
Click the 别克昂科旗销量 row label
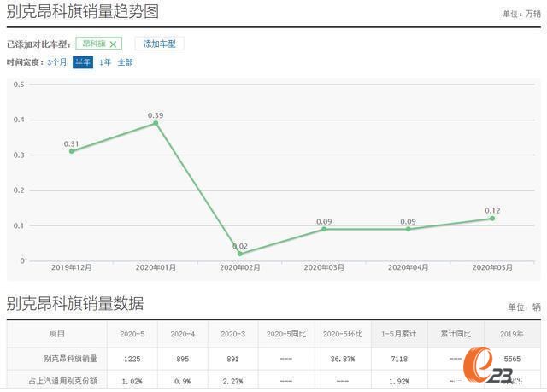pyautogui.click(x=70, y=359)
